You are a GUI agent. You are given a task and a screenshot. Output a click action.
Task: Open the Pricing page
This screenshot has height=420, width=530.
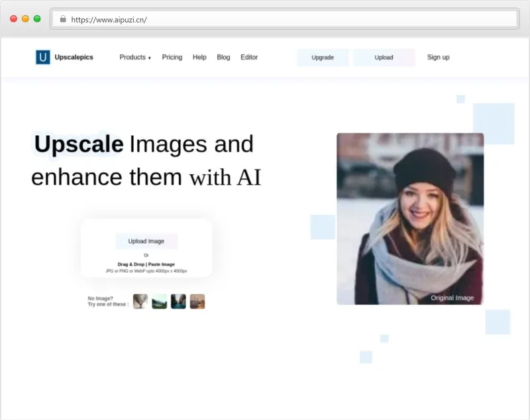pyautogui.click(x=172, y=58)
